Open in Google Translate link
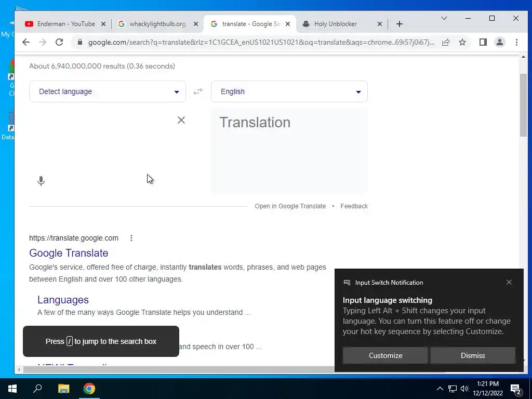Image resolution: width=532 pixels, height=399 pixels. pyautogui.click(x=290, y=206)
